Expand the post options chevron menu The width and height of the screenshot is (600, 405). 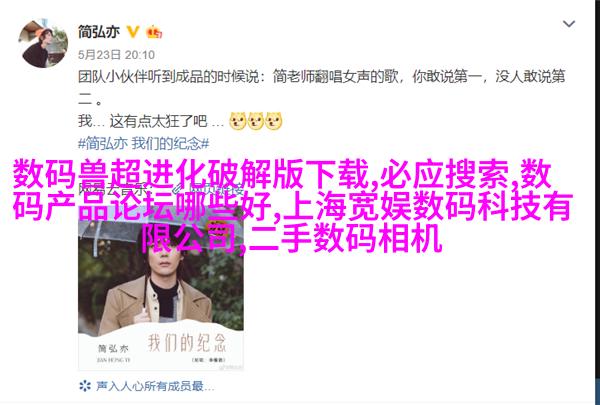[x=569, y=24]
